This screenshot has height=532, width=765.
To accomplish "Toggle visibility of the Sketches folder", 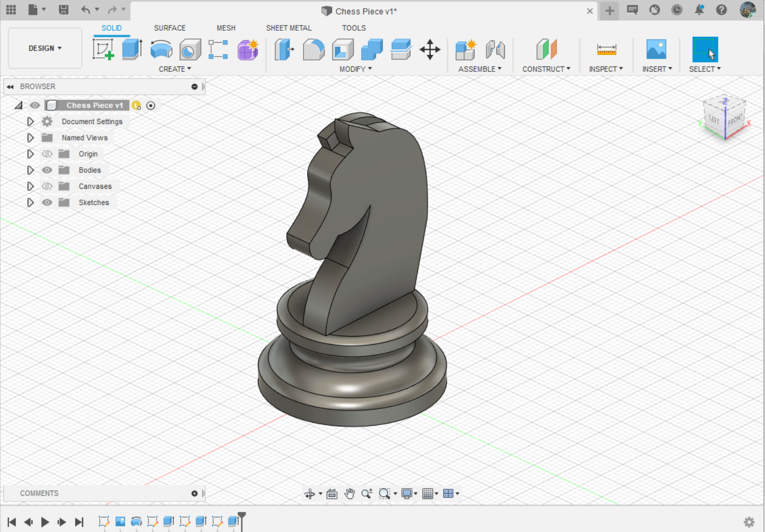I will click(48, 202).
